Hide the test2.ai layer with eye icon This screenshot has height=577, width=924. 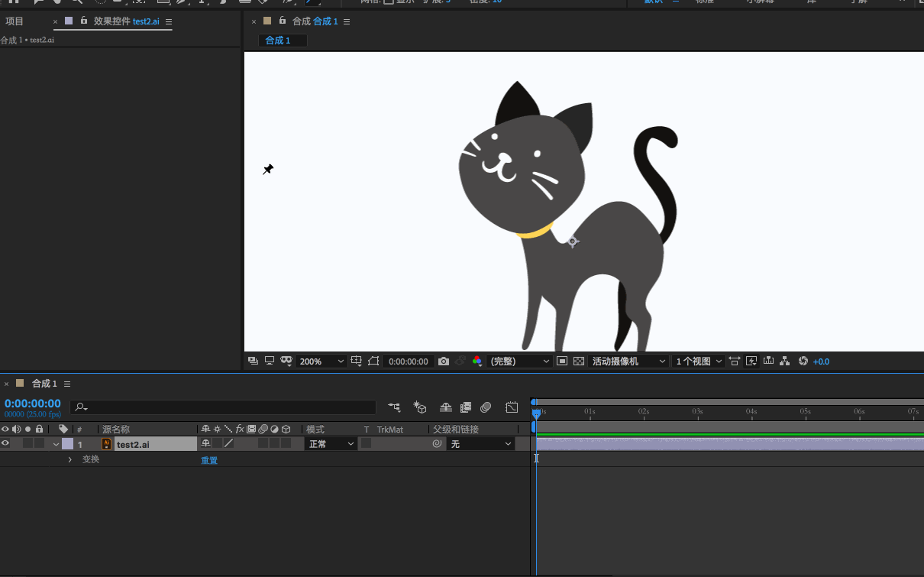tap(5, 444)
